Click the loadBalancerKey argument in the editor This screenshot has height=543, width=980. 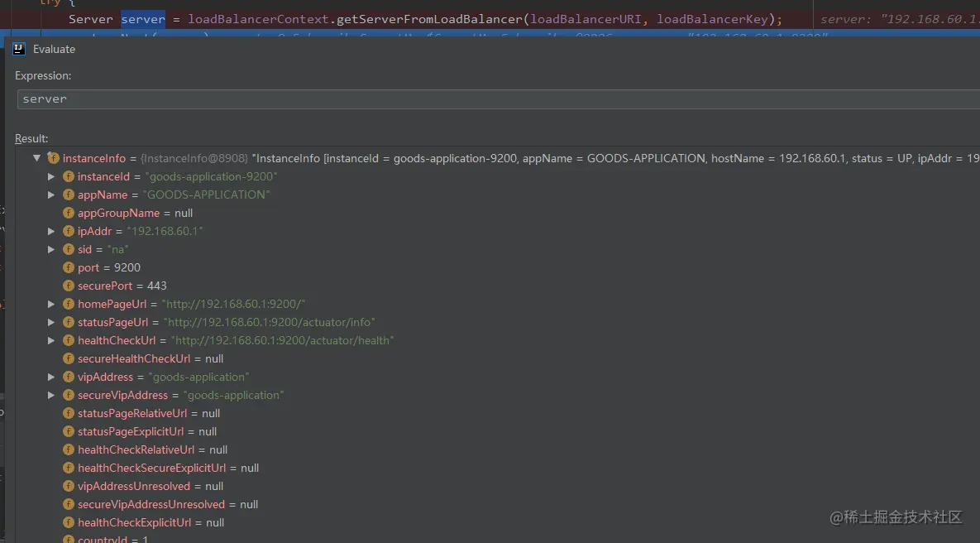pos(712,19)
